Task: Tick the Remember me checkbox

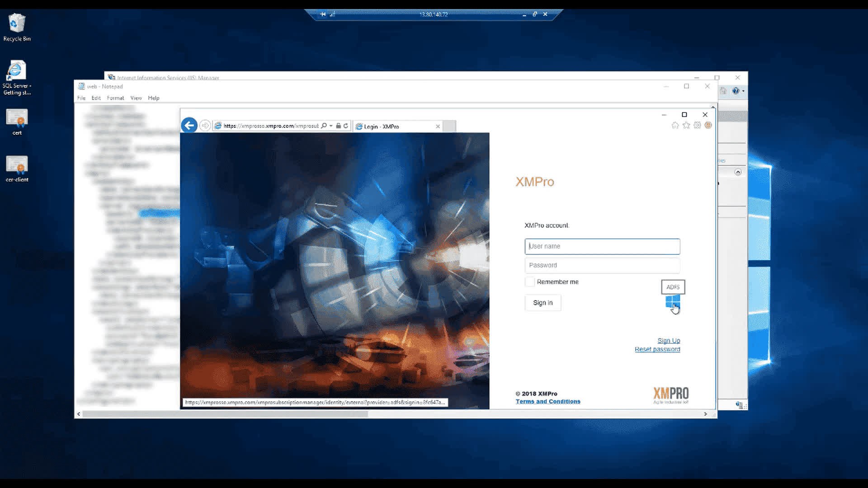Action: (529, 282)
